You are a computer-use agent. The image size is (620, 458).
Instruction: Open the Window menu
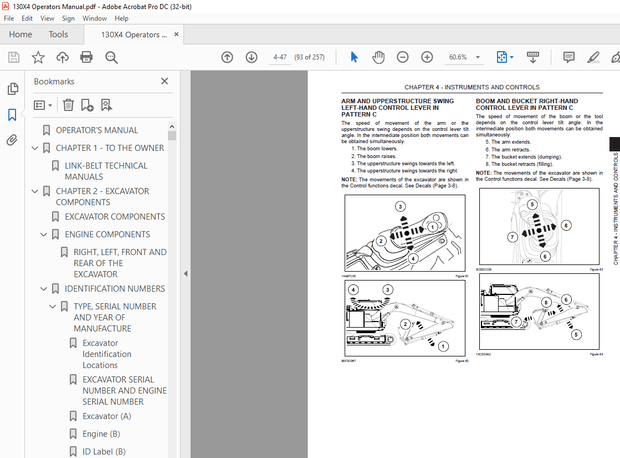click(x=95, y=18)
